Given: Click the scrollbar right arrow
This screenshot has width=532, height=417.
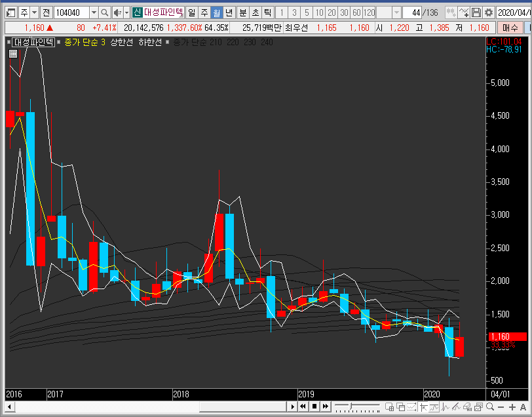Looking at the screenshot, I should pos(292,406).
